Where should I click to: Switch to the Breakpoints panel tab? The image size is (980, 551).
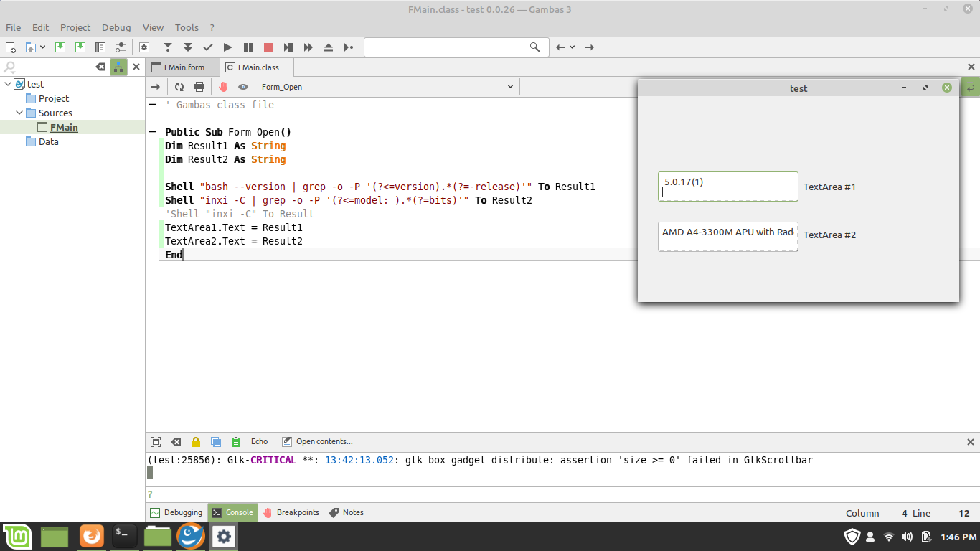pyautogui.click(x=291, y=512)
